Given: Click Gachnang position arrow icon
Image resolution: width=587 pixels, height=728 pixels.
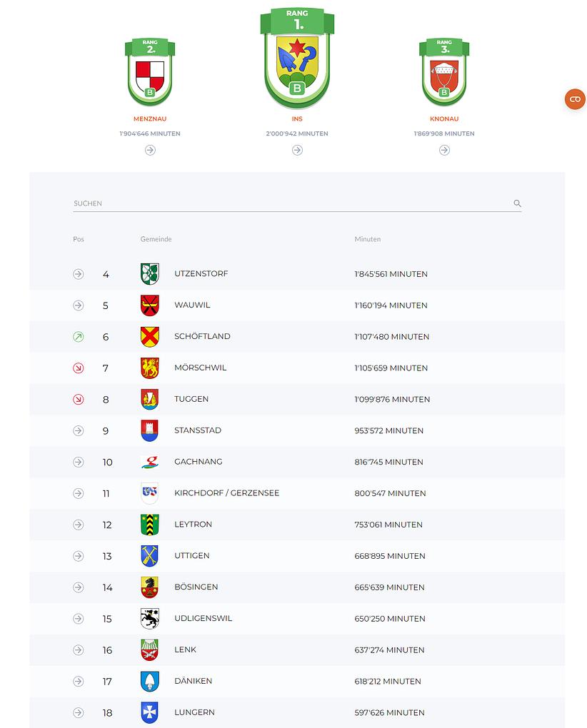Looking at the screenshot, I should tap(79, 462).
